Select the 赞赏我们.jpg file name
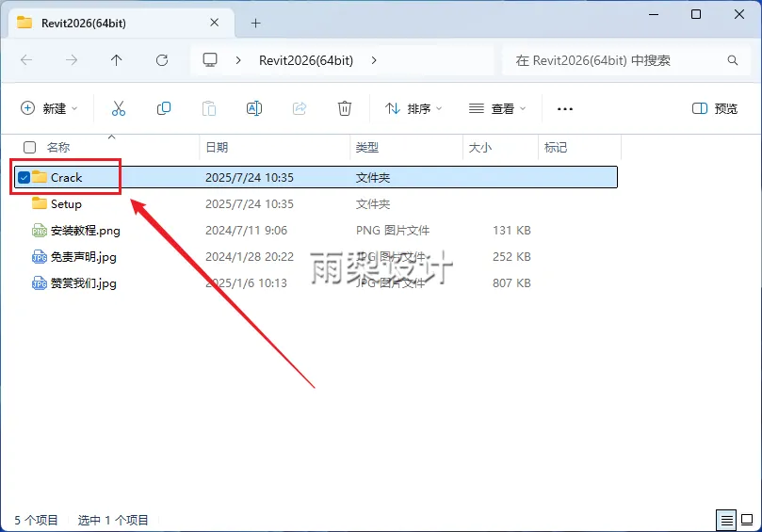 [84, 282]
